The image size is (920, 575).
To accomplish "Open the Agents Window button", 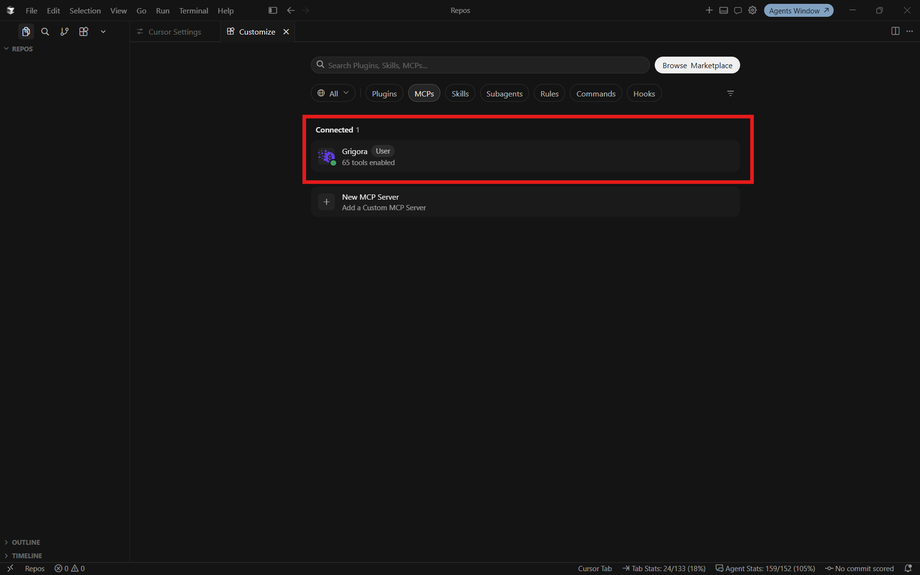I will [x=799, y=11].
